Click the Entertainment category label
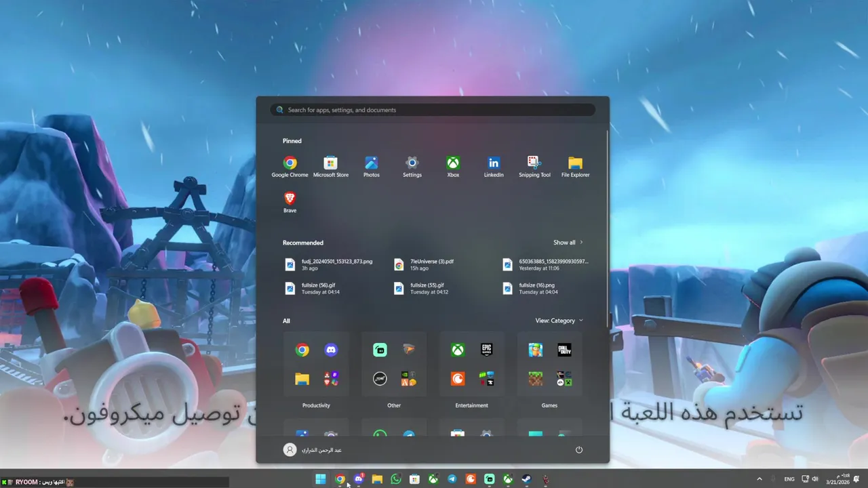Screen dimensions: 868x488 coord(472,405)
